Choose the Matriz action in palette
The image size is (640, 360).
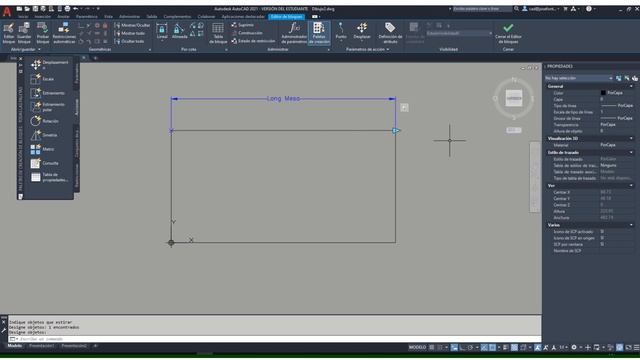click(x=42, y=149)
